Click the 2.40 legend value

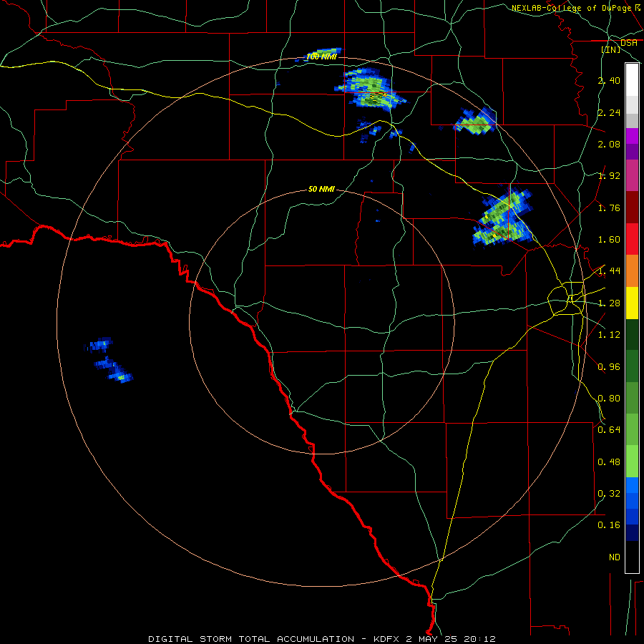point(609,80)
